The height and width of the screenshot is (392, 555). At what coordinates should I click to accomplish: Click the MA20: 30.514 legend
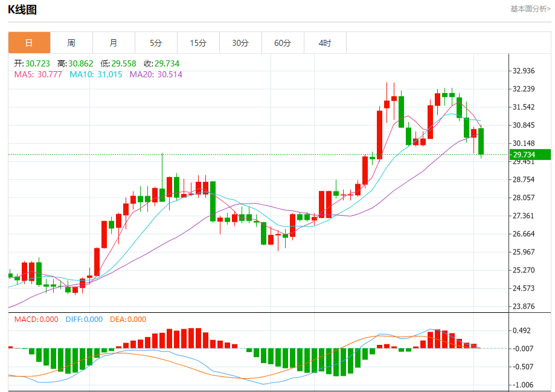[x=156, y=74]
